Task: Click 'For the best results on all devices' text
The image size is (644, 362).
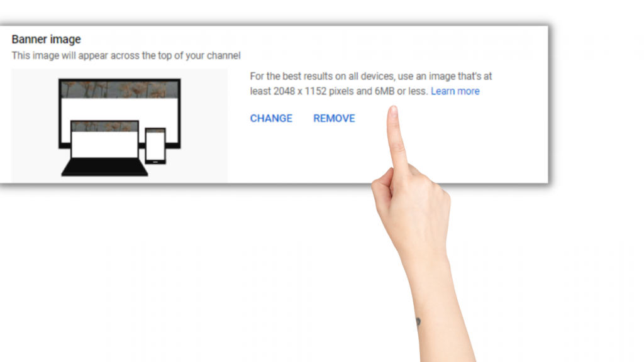Action: pos(323,76)
